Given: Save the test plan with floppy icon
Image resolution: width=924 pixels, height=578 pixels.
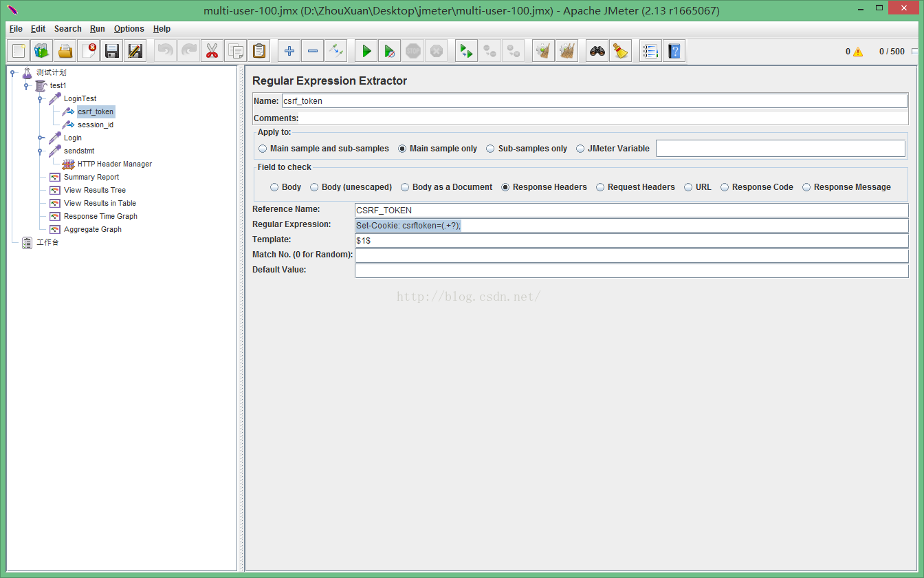Looking at the screenshot, I should coord(112,51).
